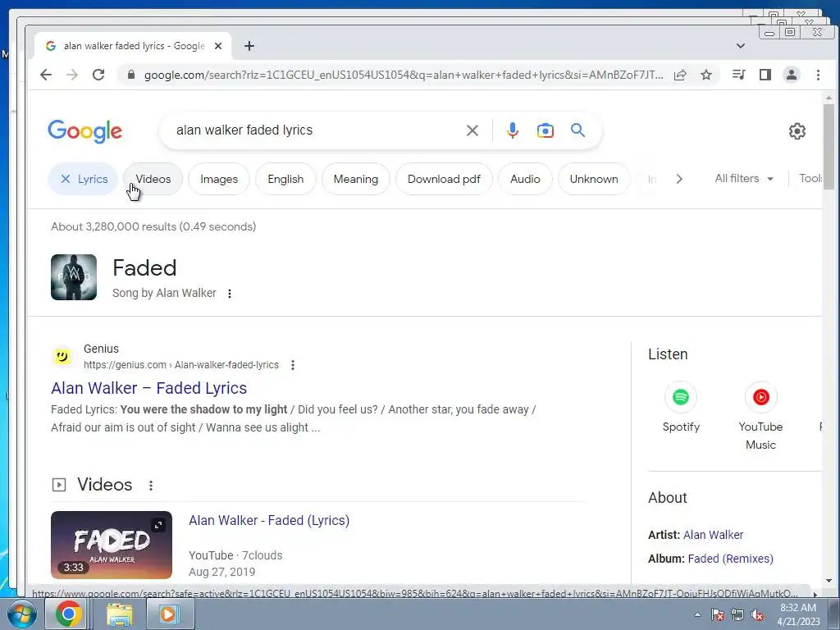Select the Videos filter chip
This screenshot has height=630, width=840.
(x=153, y=179)
